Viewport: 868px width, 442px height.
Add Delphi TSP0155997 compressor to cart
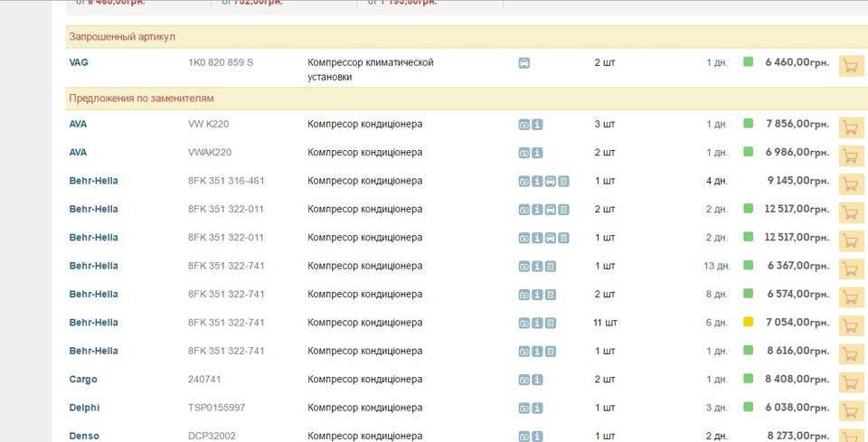point(851,411)
